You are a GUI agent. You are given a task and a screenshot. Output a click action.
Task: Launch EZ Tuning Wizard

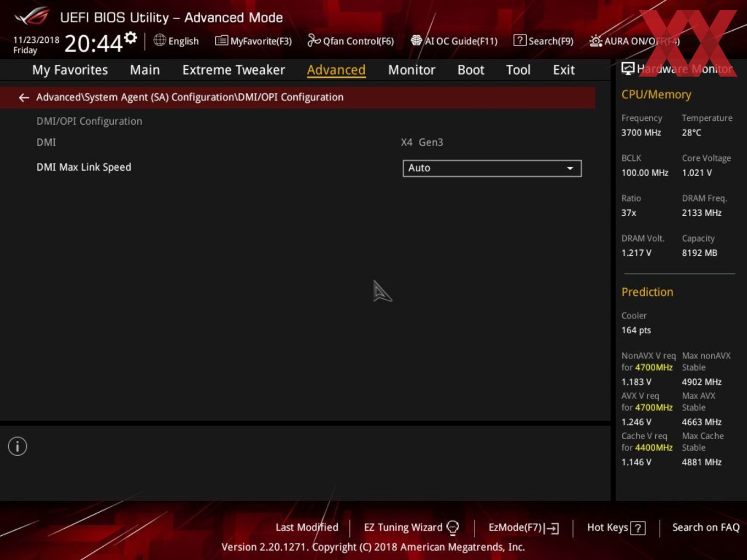(411, 528)
